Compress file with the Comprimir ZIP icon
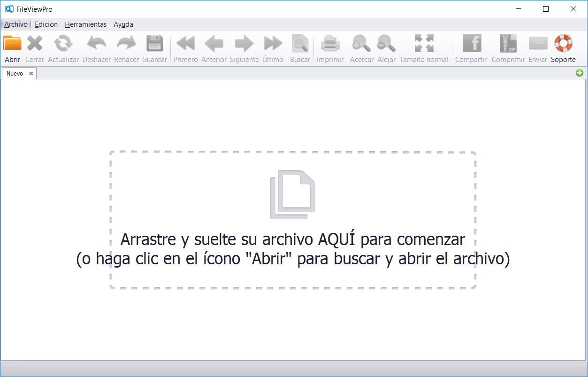The width and height of the screenshot is (588, 377). click(508, 43)
